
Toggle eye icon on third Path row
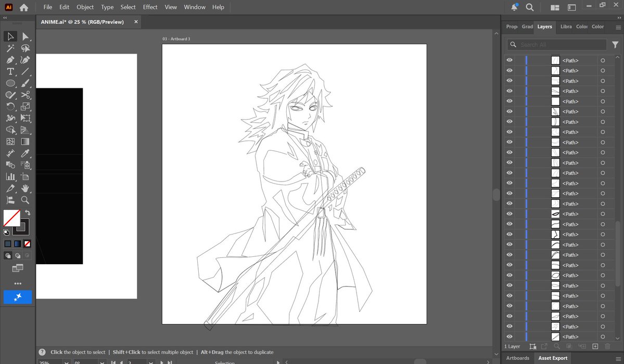coord(510,81)
